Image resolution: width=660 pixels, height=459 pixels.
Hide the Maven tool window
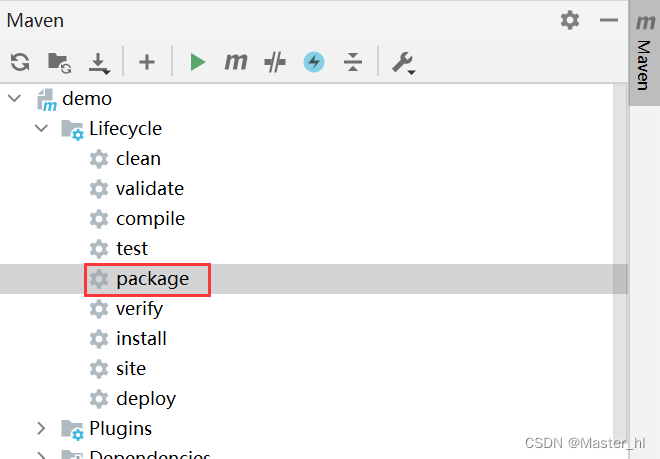coord(609,20)
